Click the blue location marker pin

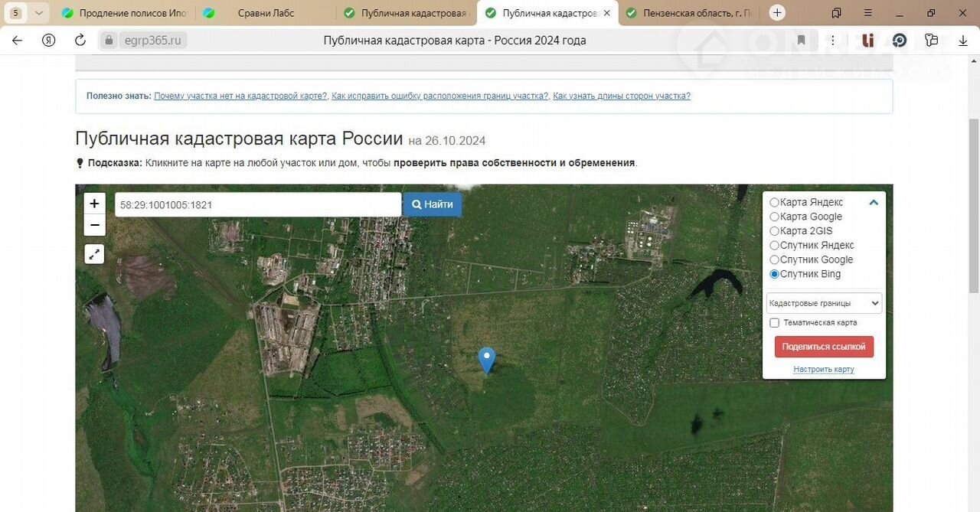pos(486,359)
